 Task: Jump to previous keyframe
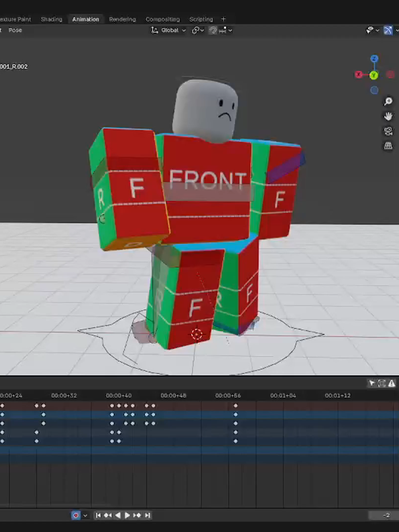[x=108, y=515]
